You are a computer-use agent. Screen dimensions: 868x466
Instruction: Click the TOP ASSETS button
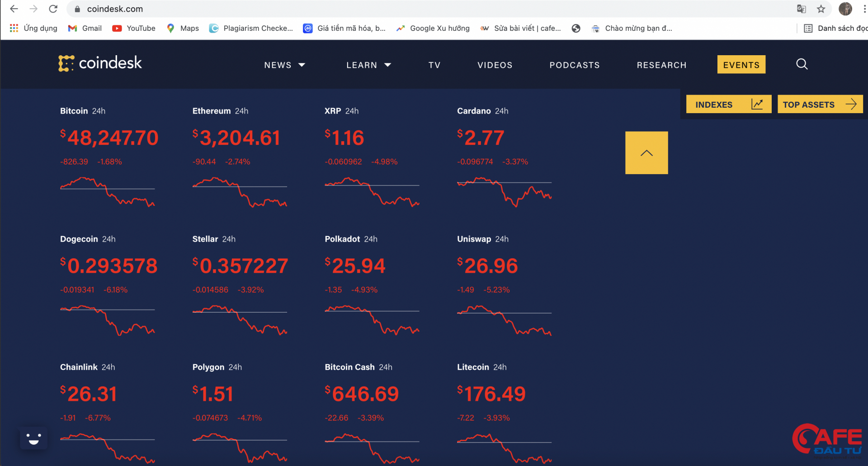click(820, 104)
